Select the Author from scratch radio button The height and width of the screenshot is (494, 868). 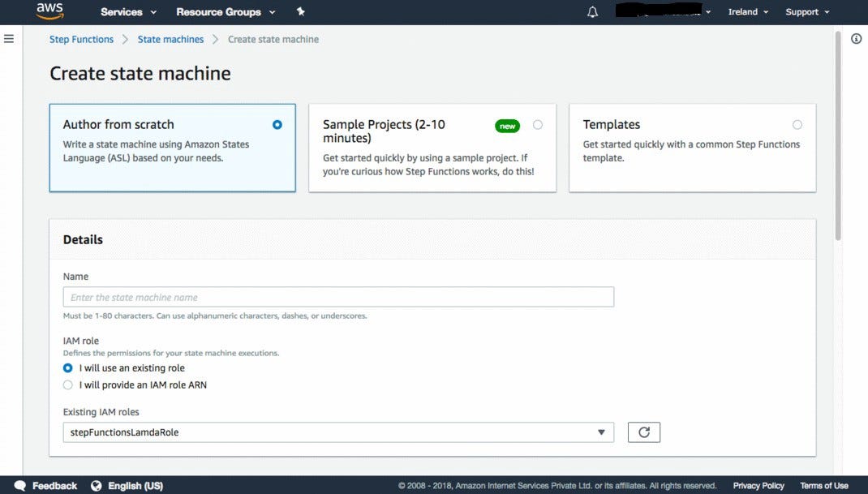pyautogui.click(x=277, y=125)
